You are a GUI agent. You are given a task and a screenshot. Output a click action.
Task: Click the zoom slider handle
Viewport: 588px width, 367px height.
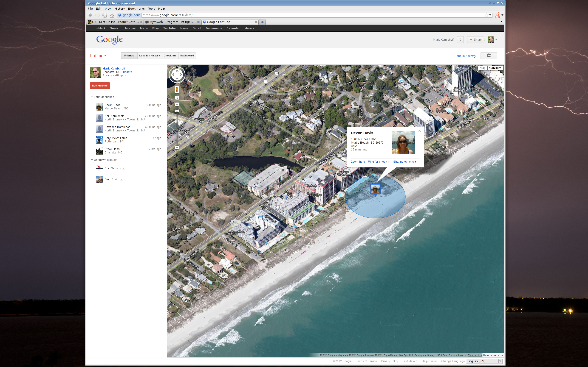(177, 111)
